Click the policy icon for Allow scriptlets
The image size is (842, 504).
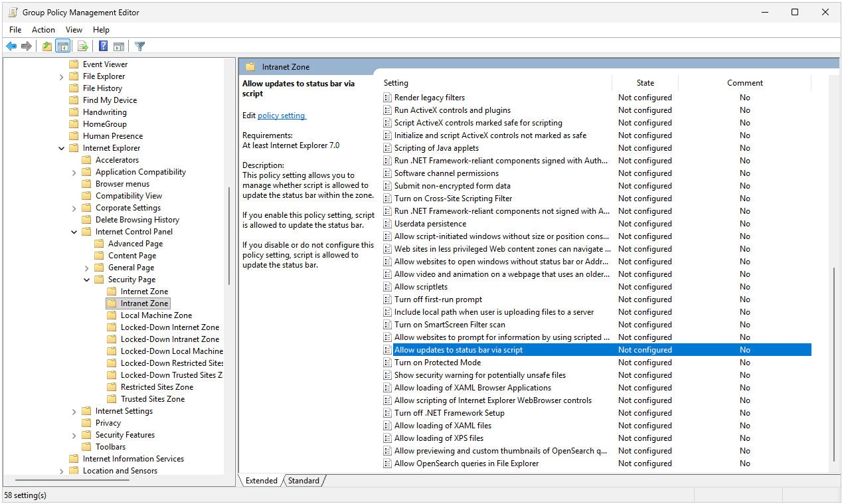tap(388, 287)
